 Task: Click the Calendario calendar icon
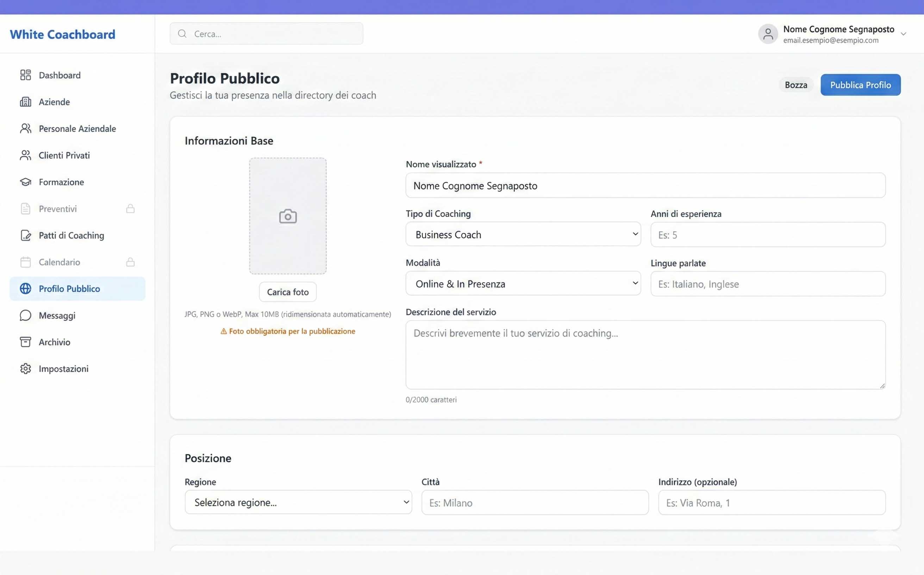(x=25, y=262)
